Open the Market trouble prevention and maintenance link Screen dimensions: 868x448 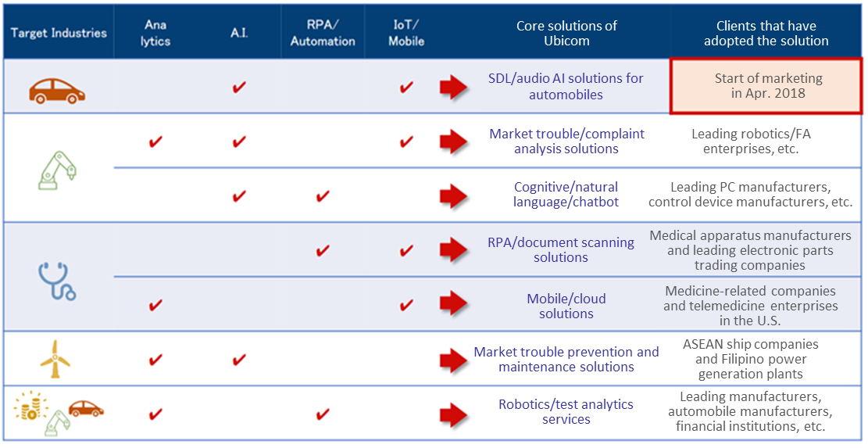(x=566, y=360)
